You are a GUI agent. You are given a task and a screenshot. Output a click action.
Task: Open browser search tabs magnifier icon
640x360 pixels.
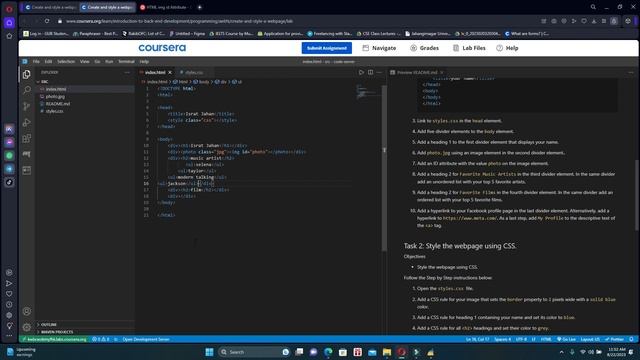tap(593, 7)
